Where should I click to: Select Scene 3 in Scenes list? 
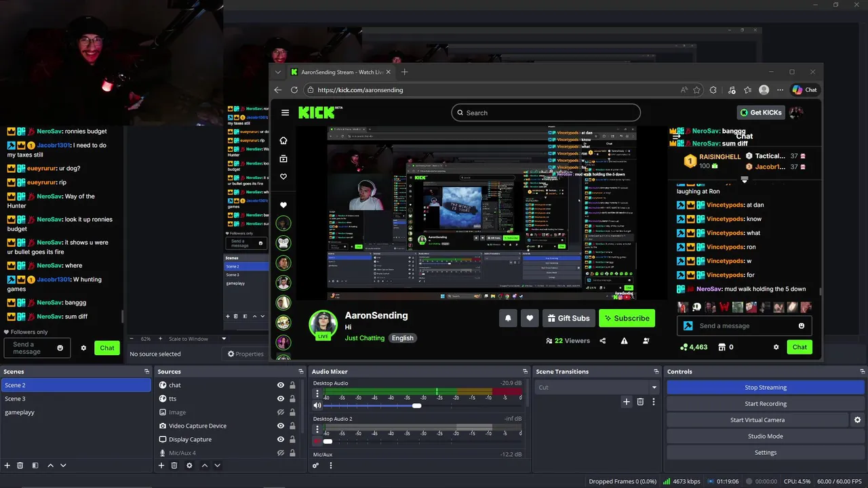(76, 399)
